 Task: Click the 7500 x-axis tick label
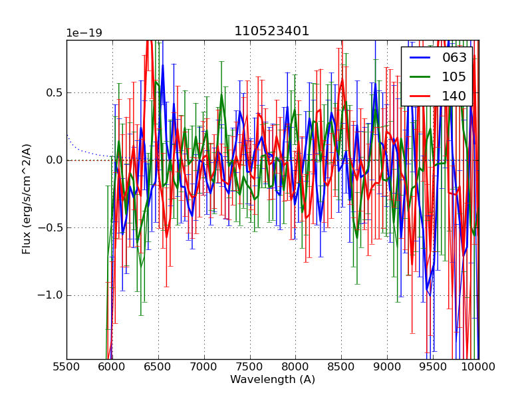point(250,366)
